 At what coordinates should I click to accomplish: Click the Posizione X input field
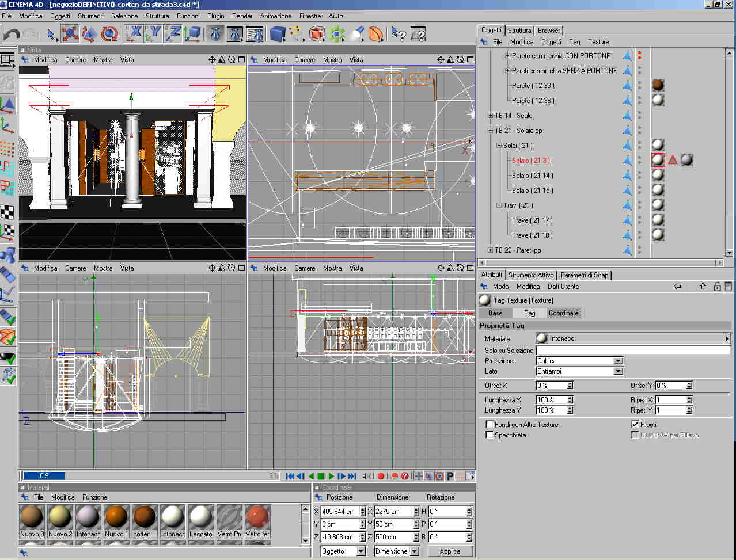point(339,512)
